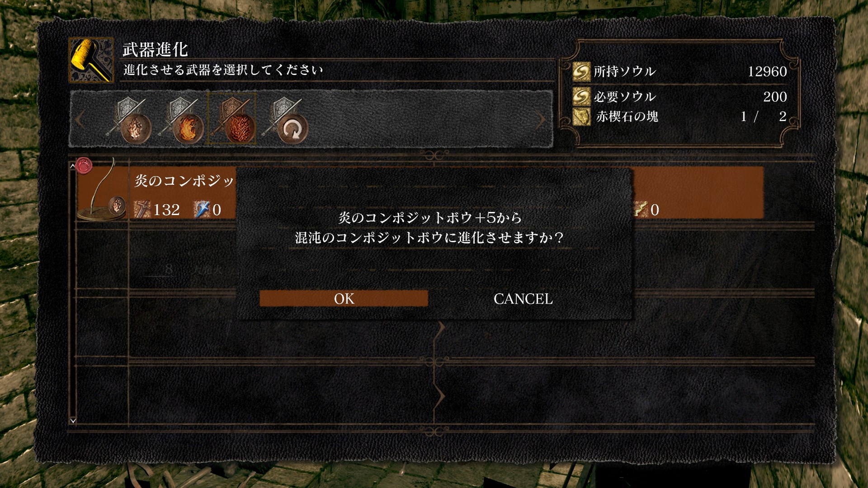Choose CANCEL in the confirmation dialog
Image resolution: width=868 pixels, height=488 pixels.
[523, 299]
